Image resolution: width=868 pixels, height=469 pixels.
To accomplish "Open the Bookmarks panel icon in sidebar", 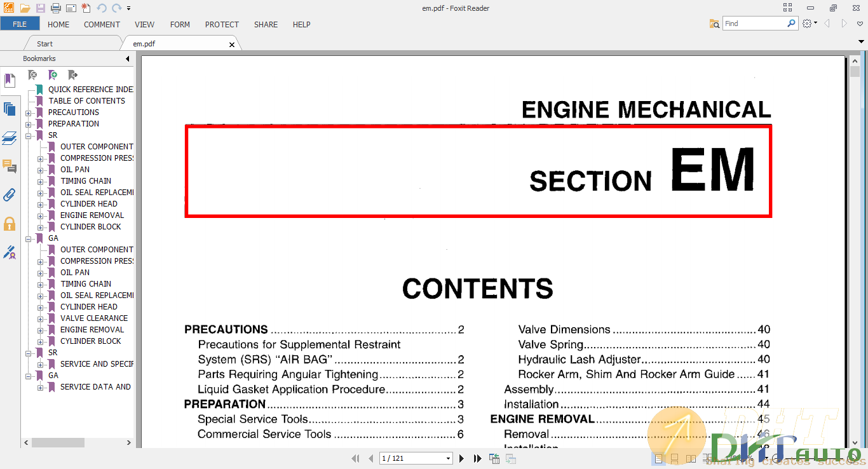I will click(x=10, y=81).
